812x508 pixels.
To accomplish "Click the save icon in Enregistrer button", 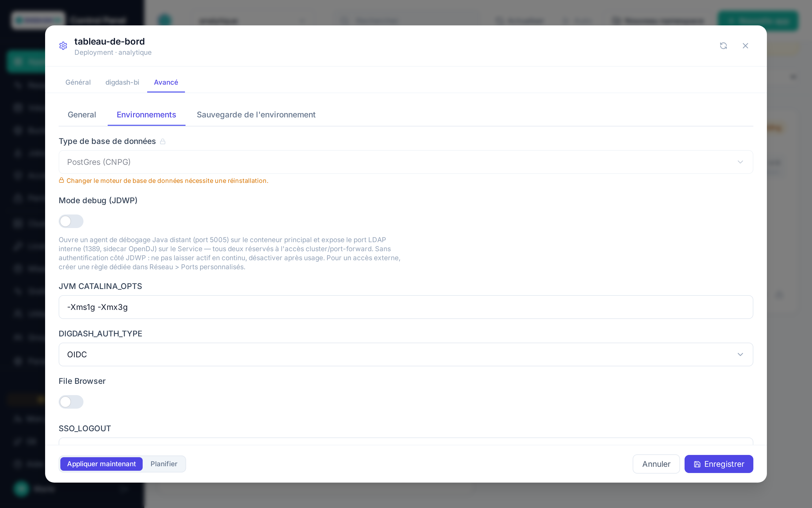I will click(697, 464).
